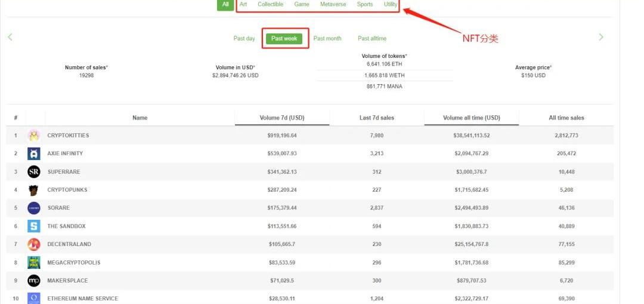The height and width of the screenshot is (304, 644).
Task: Click the 2,812,773 all time sales value
Action: 566,136
